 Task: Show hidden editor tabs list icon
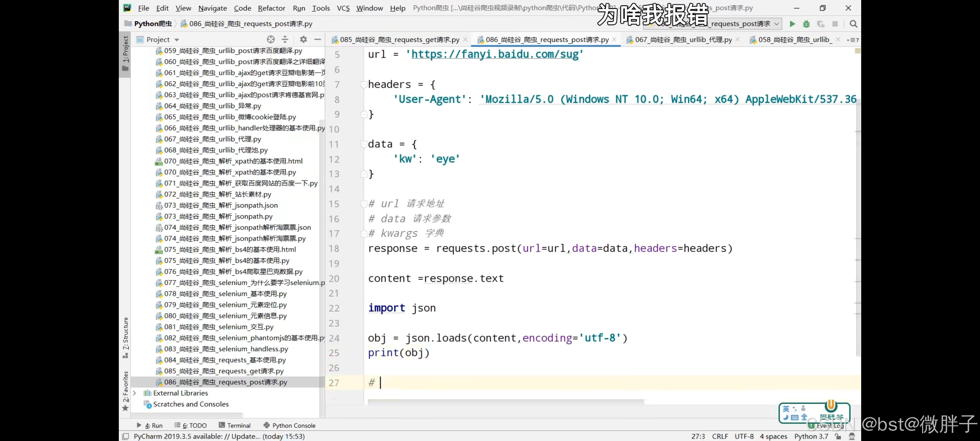tap(853, 40)
